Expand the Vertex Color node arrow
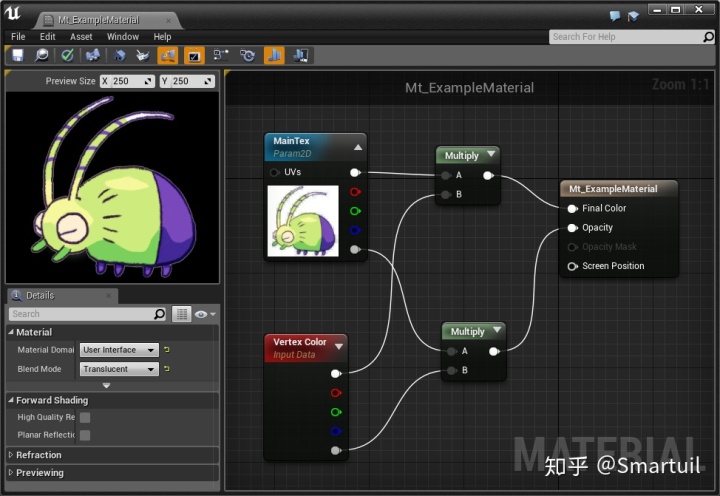Image resolution: width=720 pixels, height=496 pixels. 339,346
